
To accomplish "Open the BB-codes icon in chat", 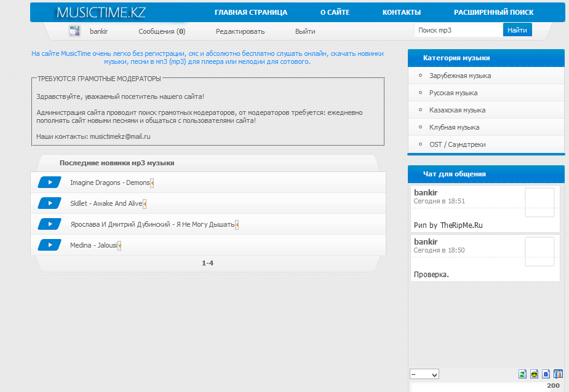I will pyautogui.click(x=546, y=374).
